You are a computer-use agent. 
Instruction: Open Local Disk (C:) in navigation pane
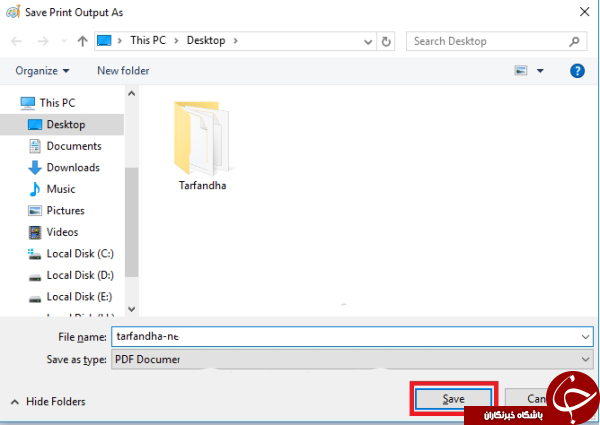point(80,253)
